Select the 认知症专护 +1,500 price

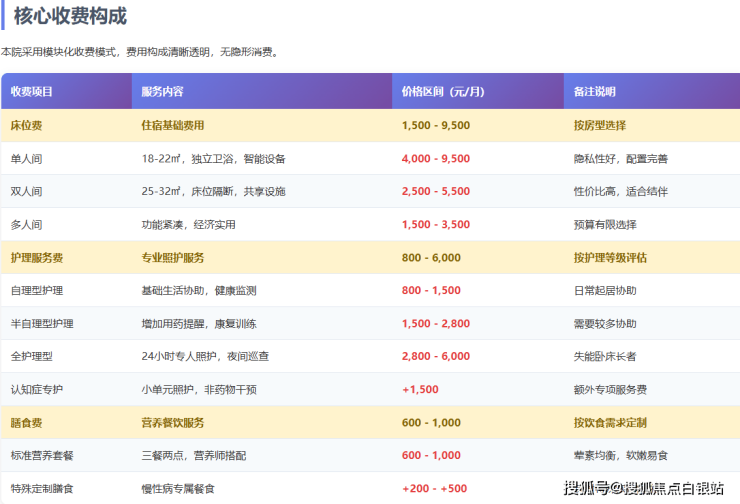[420, 390]
